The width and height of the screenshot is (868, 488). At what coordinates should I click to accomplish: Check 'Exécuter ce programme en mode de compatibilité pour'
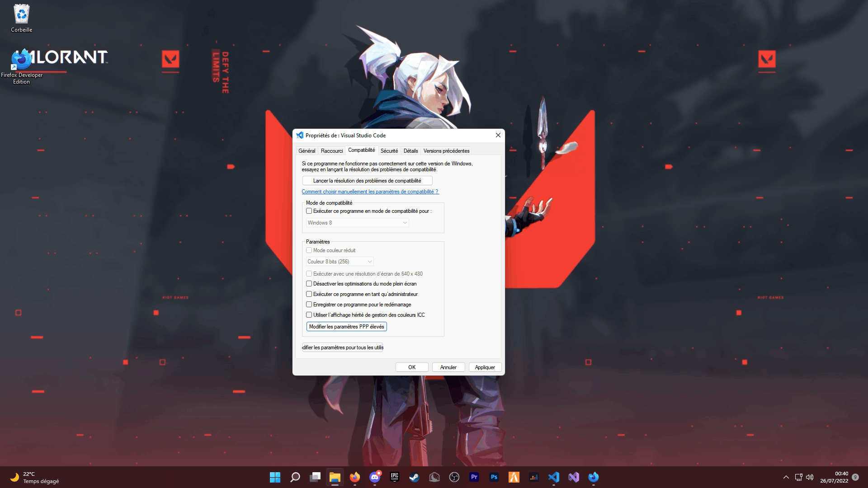pos(309,211)
